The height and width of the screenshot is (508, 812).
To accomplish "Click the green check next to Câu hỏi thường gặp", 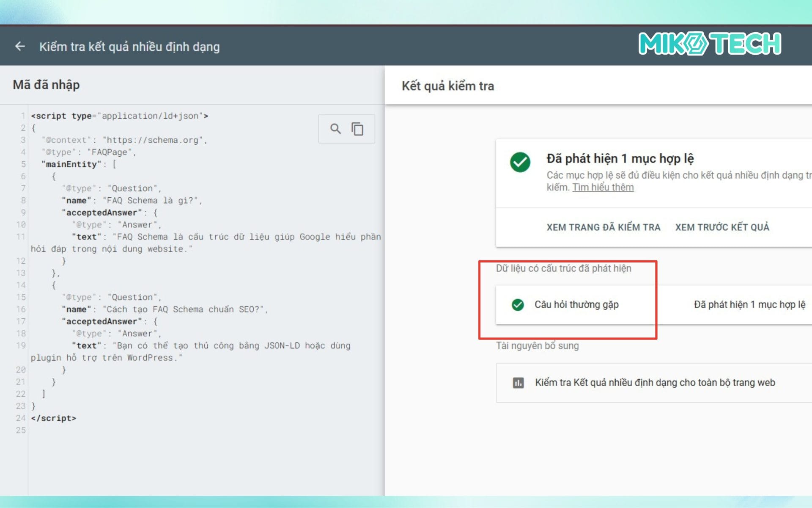I will coord(518,305).
